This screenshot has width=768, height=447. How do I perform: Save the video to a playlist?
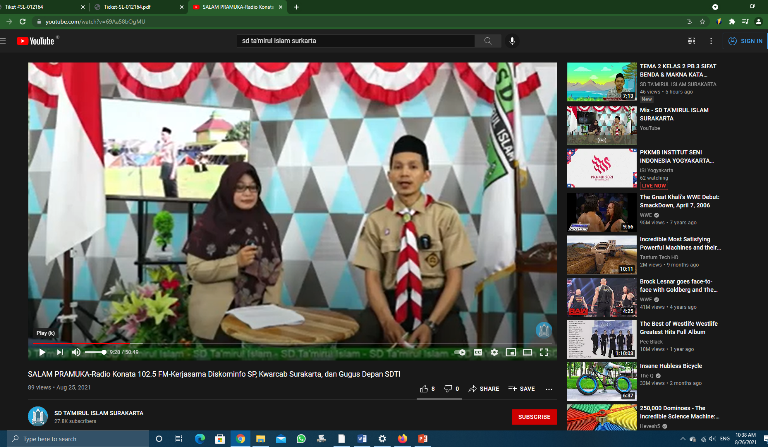pos(522,389)
